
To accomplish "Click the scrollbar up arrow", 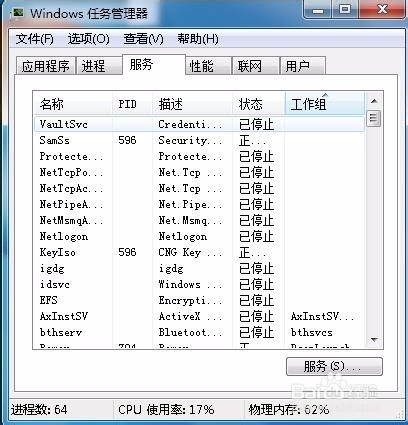I will point(374,101).
